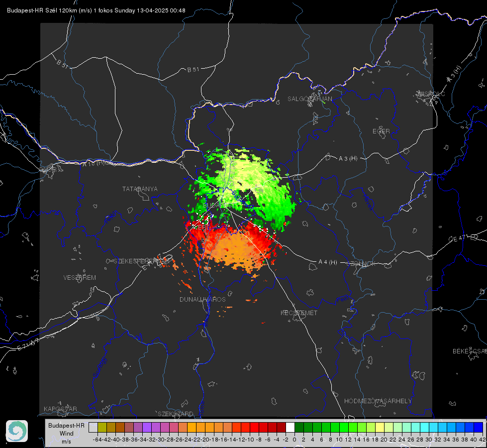Click the EGER city label

pos(381,131)
